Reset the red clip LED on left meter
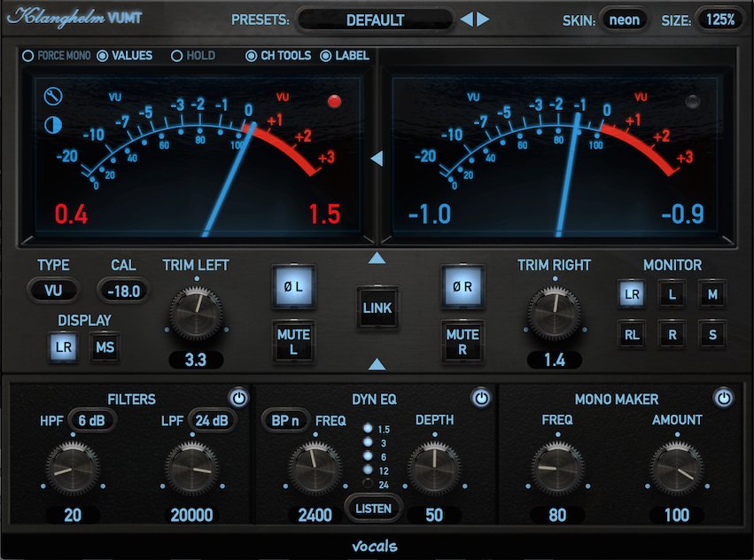Image resolution: width=754 pixels, height=560 pixels. coord(334,101)
